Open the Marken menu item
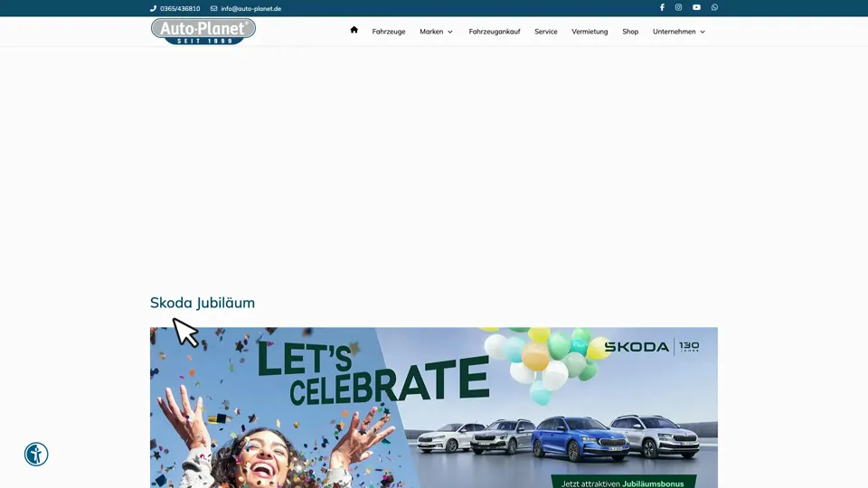This screenshot has height=488, width=868. (x=431, y=32)
